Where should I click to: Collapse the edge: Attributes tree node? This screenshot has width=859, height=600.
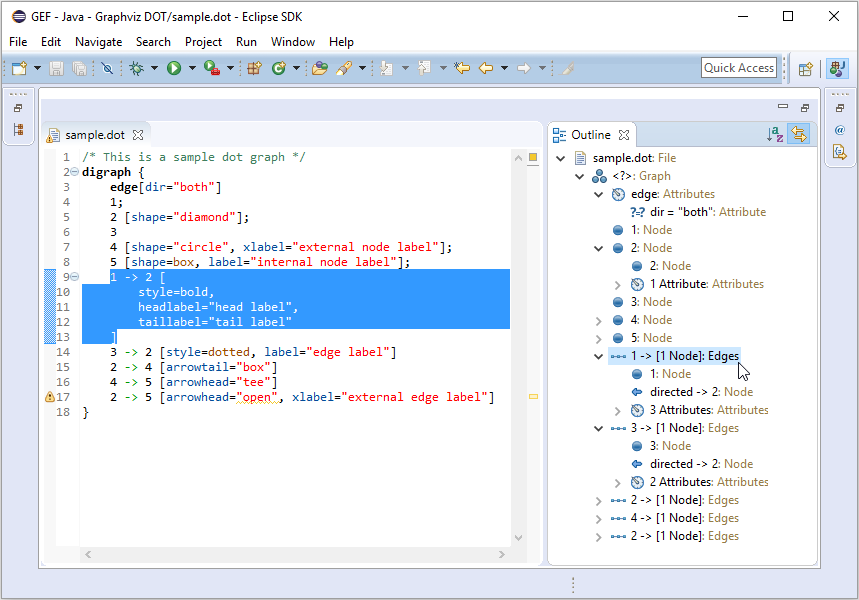pos(599,195)
